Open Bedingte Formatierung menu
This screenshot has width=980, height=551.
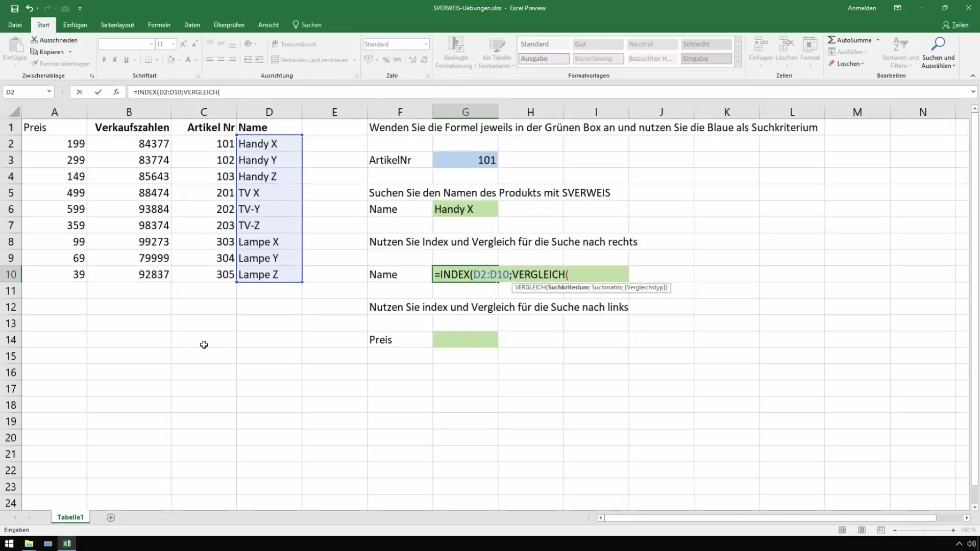tap(456, 52)
